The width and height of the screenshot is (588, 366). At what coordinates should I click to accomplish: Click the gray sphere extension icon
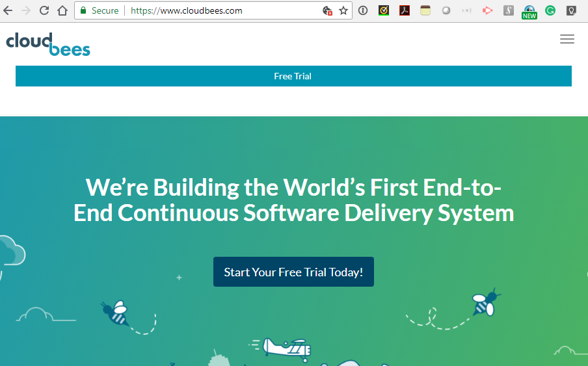(446, 10)
